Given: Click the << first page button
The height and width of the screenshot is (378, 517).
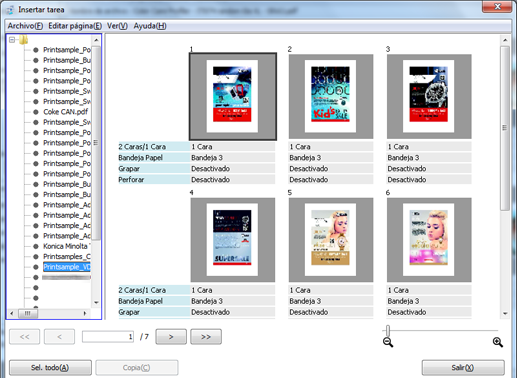Looking at the screenshot, I should point(25,337).
